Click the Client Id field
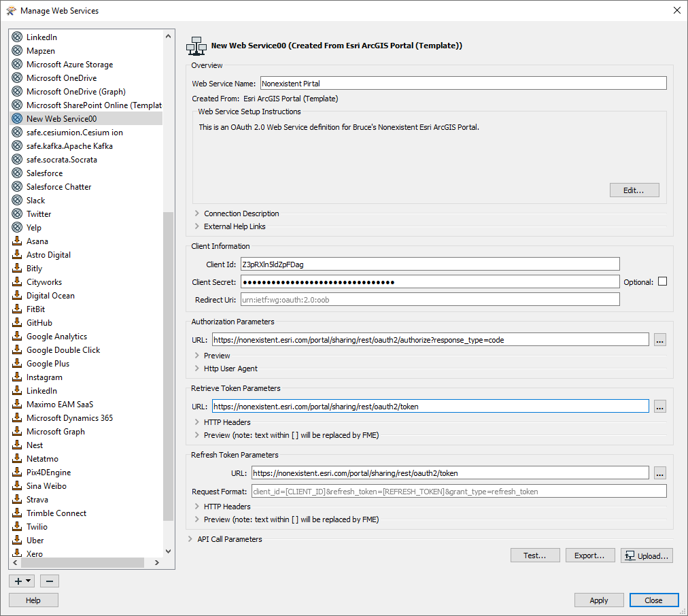 click(430, 264)
